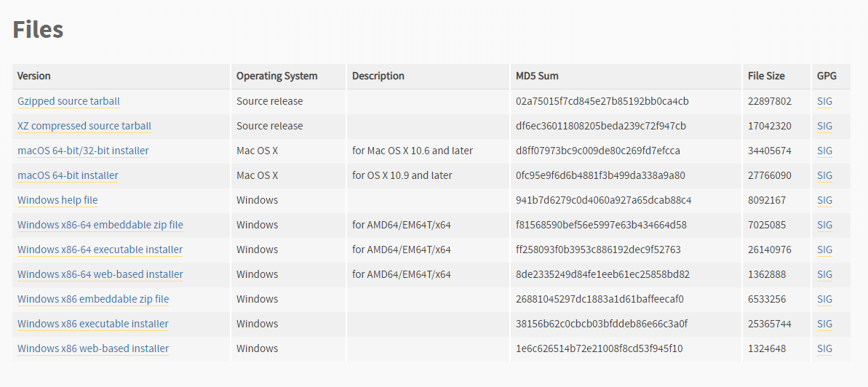Viewport: 868px width, 387px height.
Task: Open SIG for Windows x86 web-based installer
Action: (824, 348)
